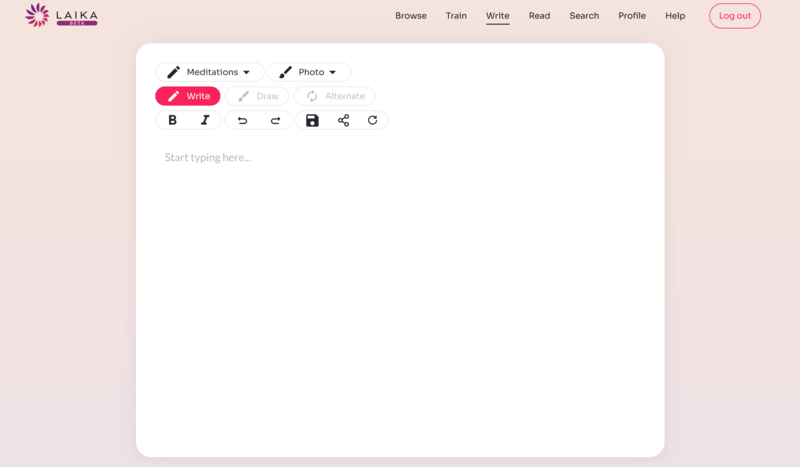
Task: Open the Help link
Action: point(675,16)
